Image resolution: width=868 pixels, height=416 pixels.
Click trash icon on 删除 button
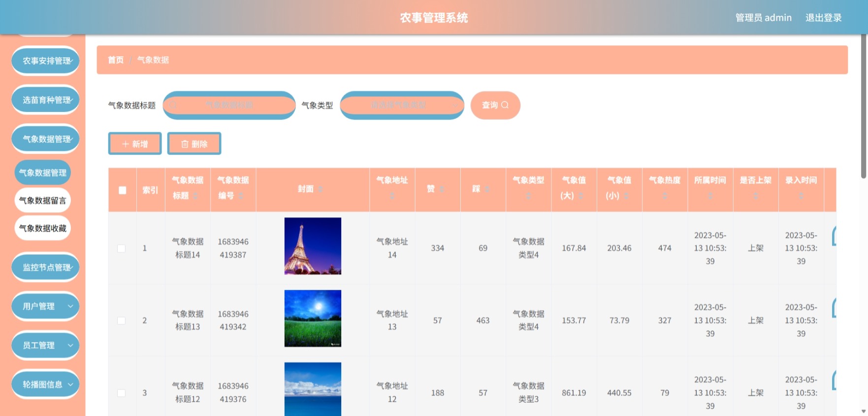click(x=185, y=144)
